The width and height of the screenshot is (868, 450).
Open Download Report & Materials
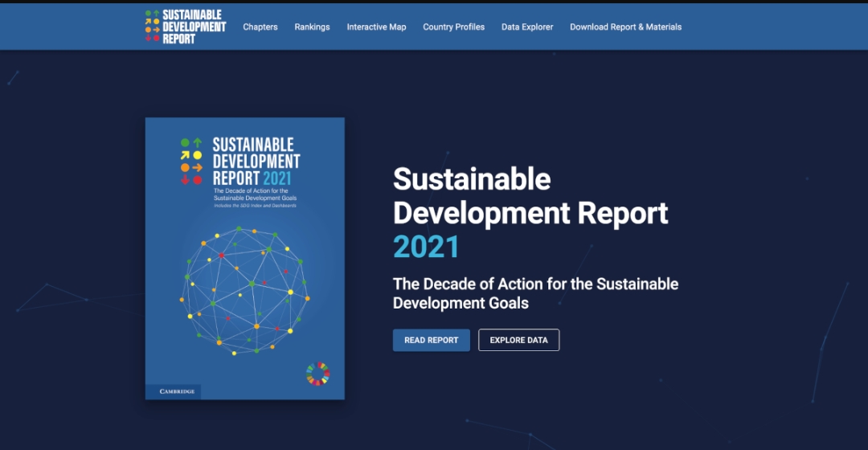[x=625, y=27]
